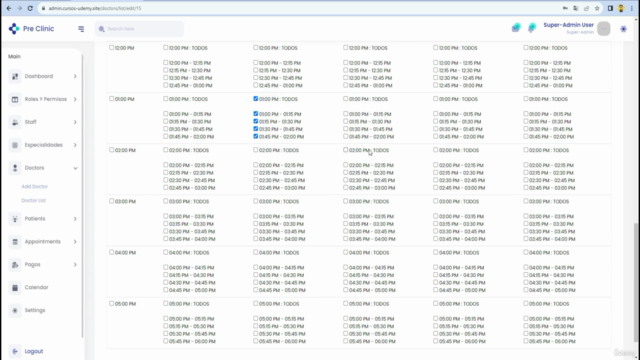Screen dimensions: 640x360
Task: Go back with the browser back arrow
Action: coord(9,8)
